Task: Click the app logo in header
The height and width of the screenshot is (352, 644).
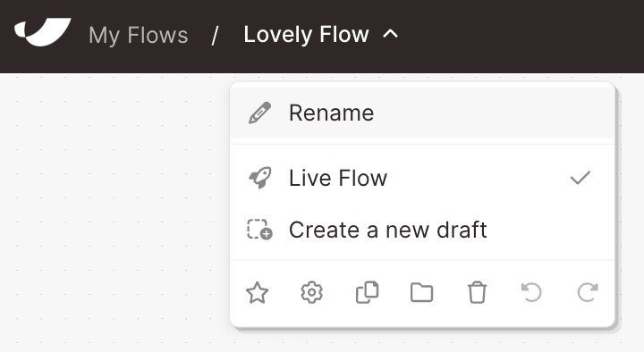Action: point(43,32)
